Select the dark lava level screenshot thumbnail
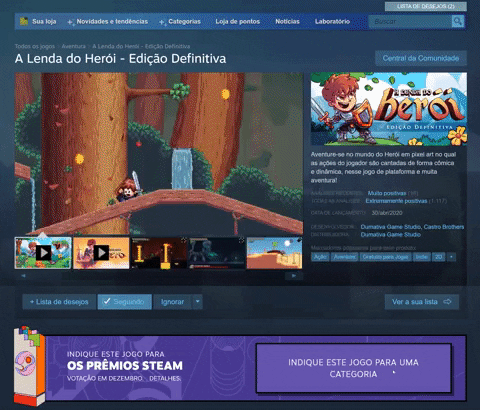 159,253
